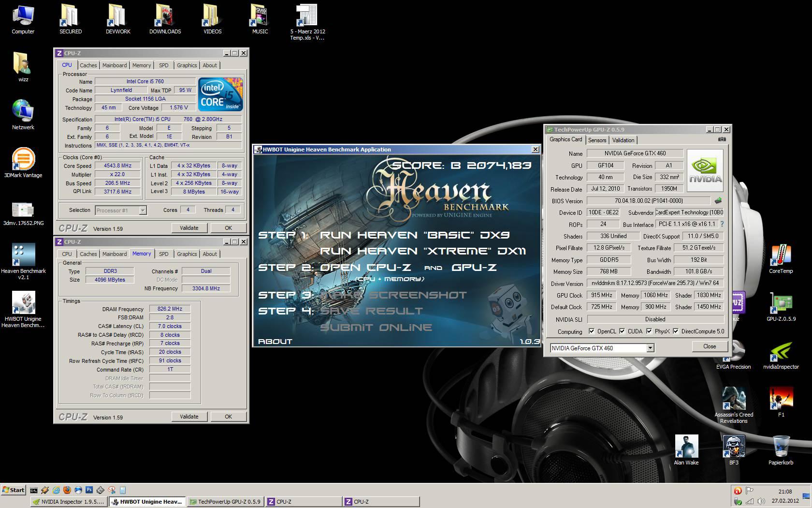The width and height of the screenshot is (812, 508).
Task: Open the VIDEOS folder shortcut
Action: 212,19
